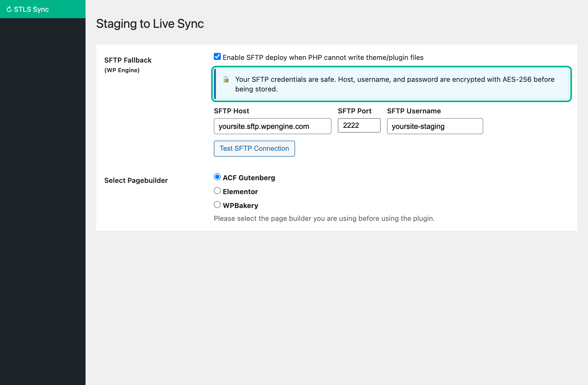The width and height of the screenshot is (588, 385).
Task: Toggle the Enable SFTP deploy checkbox
Action: (217, 57)
